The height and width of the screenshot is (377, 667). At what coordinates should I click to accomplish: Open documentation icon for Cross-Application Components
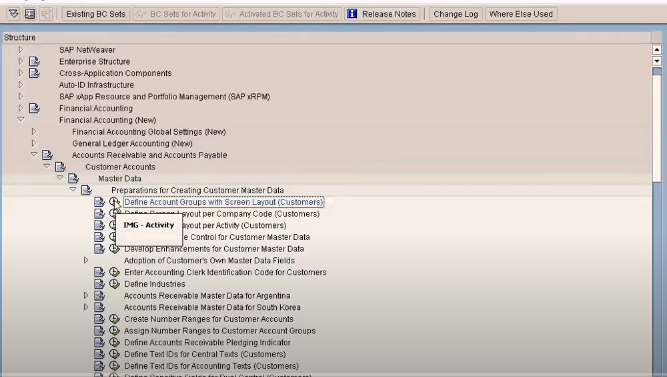[34, 73]
